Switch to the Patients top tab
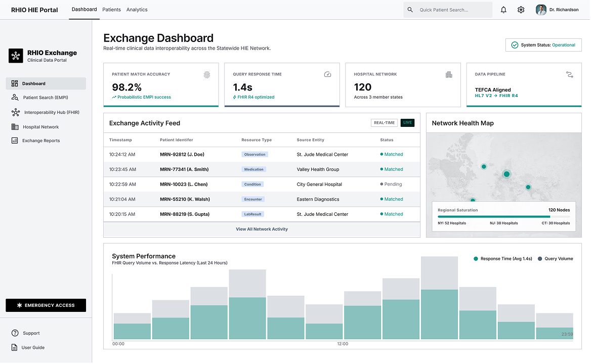Image resolution: width=593 pixels, height=364 pixels. click(112, 10)
